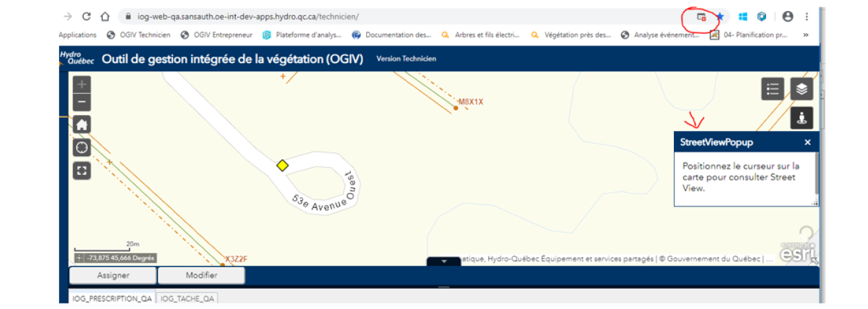The image size is (868, 309).
Task: Open the Applications bookmarks shortcut
Action: (78, 35)
